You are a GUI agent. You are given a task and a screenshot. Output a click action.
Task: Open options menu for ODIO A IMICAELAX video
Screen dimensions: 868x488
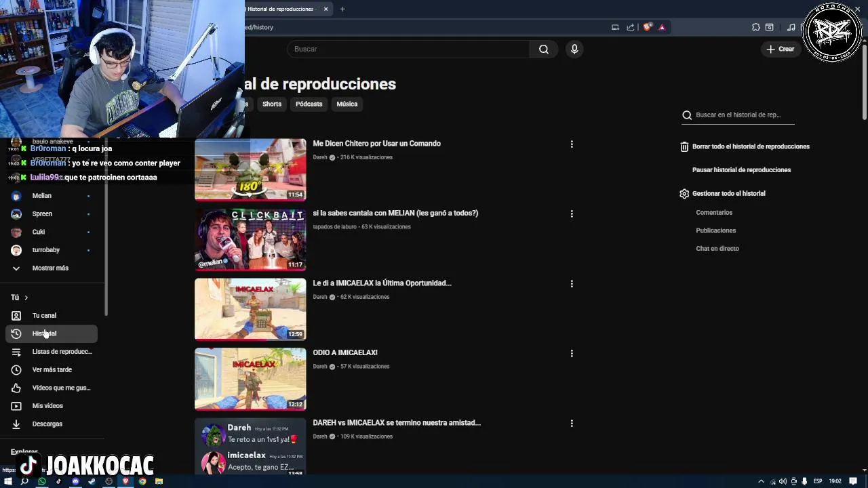(572, 353)
